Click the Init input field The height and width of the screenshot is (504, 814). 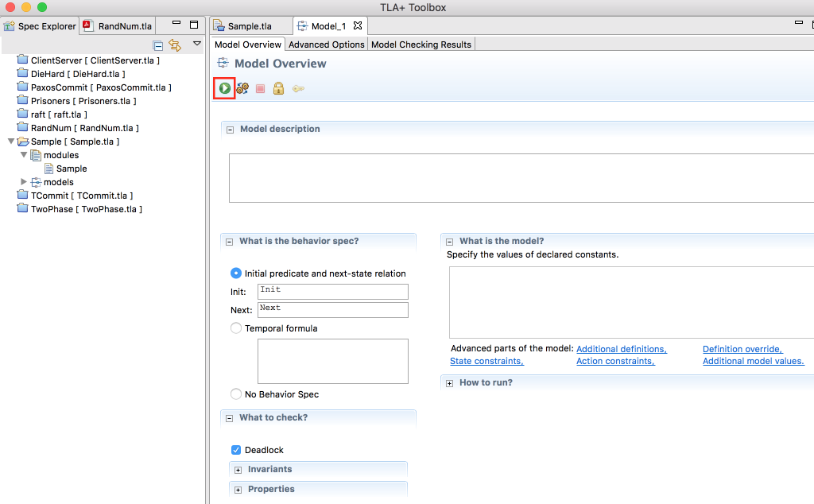[333, 292]
